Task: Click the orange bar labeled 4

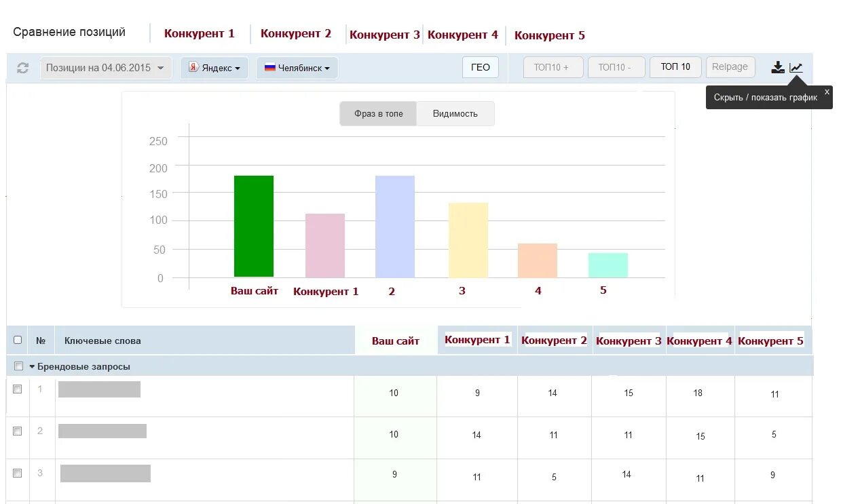Action: [538, 260]
